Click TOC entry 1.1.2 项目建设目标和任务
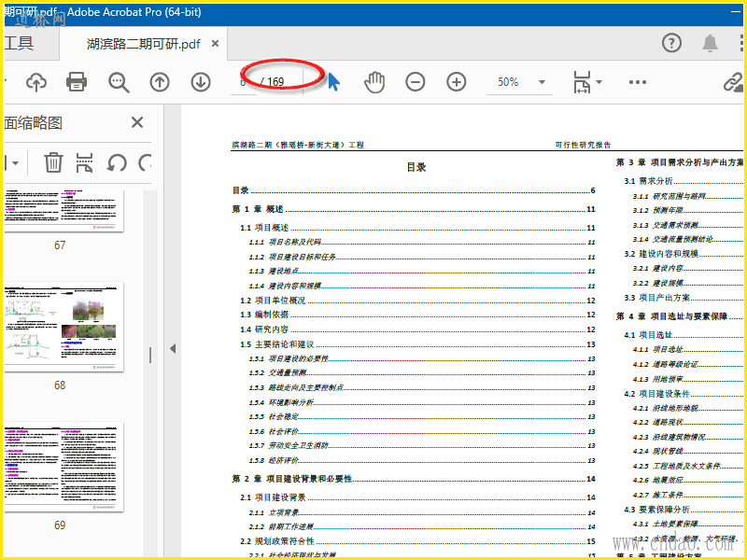This screenshot has height=560, width=747. coord(422,258)
